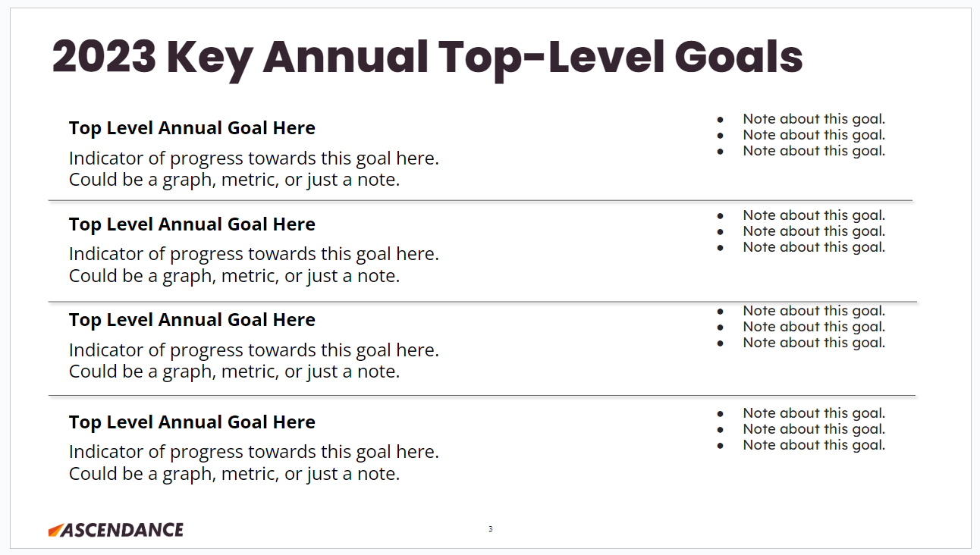Select the divider line below the first goal
Image resolution: width=980 pixels, height=555 pixels.
pyautogui.click(x=480, y=201)
